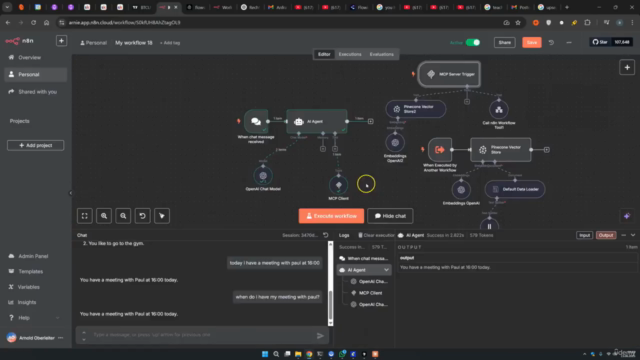Collapse the logs panel chevron
This screenshot has width=640, height=360.
point(633,235)
